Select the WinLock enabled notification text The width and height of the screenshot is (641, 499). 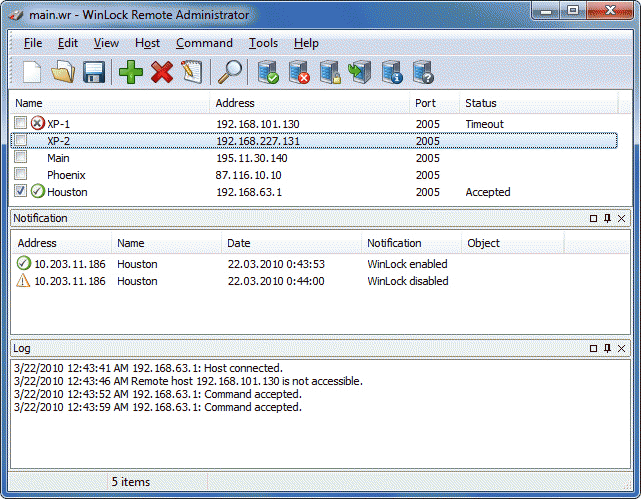407,264
